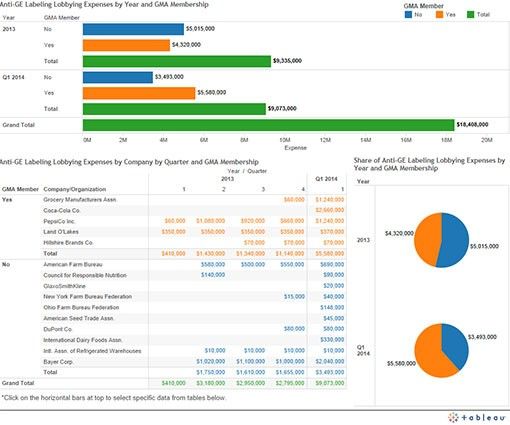Click GMA Member column header in table

point(20,189)
